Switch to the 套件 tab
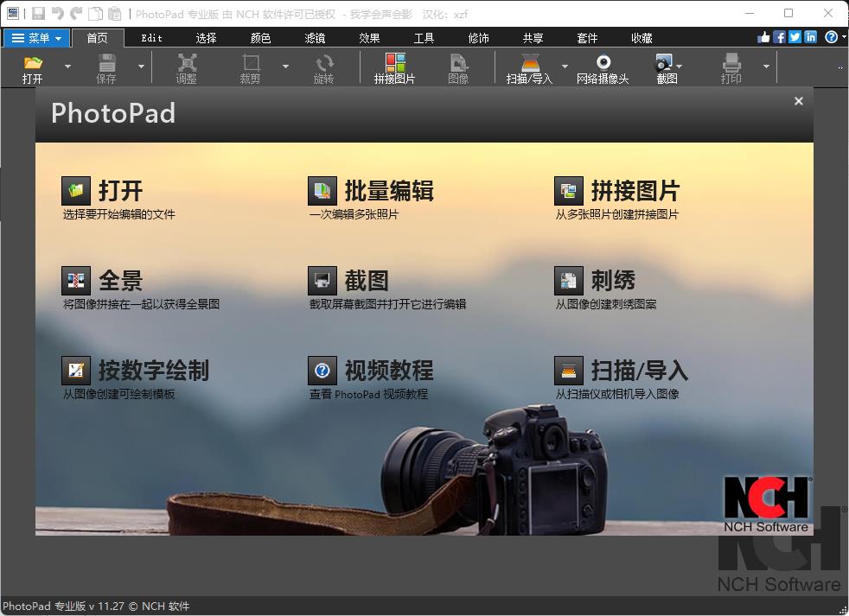Viewport: 849px width, 616px height. pos(588,38)
